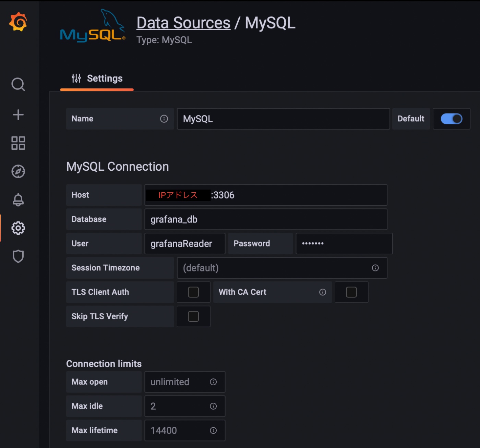Open the Server Admin shield icon
Screen dimensions: 480x448
(x=18, y=256)
